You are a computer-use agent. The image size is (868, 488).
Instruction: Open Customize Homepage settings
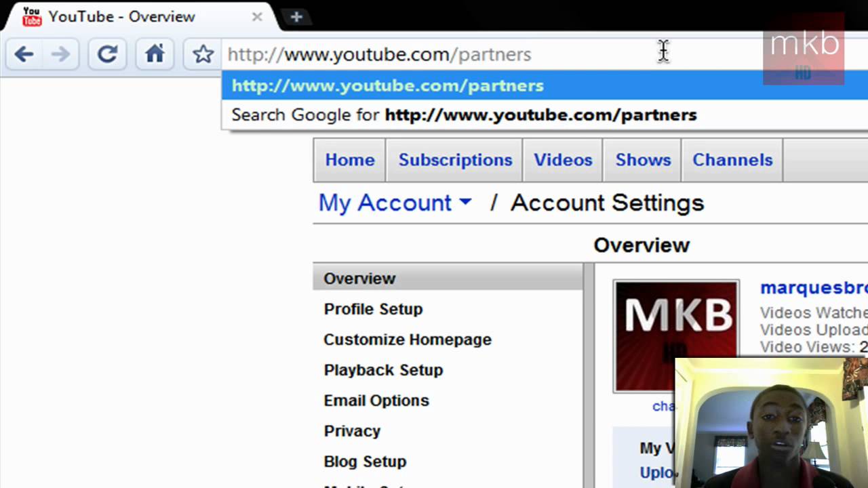[x=408, y=340]
